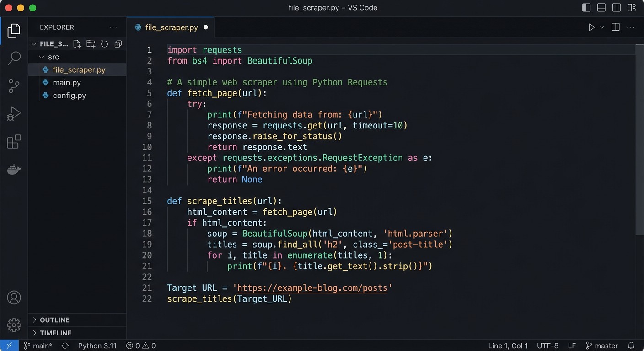Show errors and warnings in status bar
Image resolution: width=644 pixels, height=351 pixels.
(x=141, y=346)
